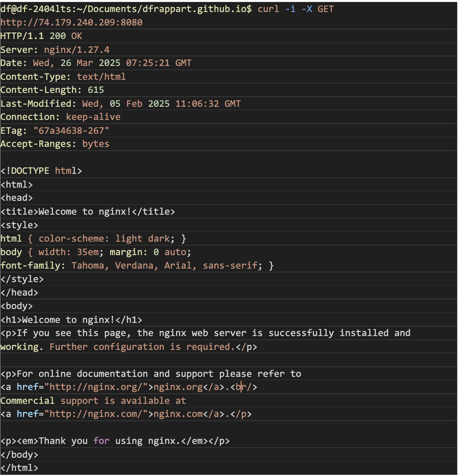458x476 pixels.
Task: Click the Connection keep-alive value
Action: [x=93, y=117]
